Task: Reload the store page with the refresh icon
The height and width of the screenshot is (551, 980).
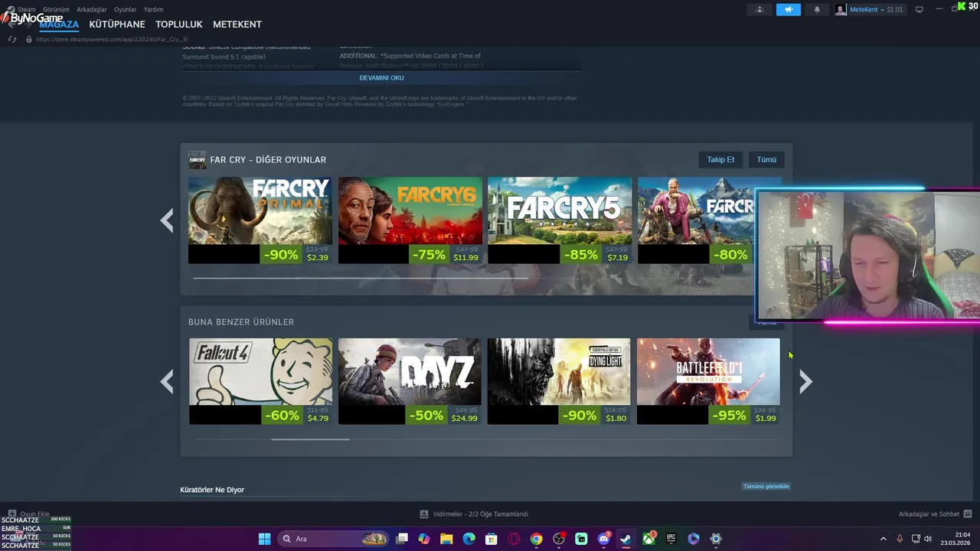Action: [12, 39]
